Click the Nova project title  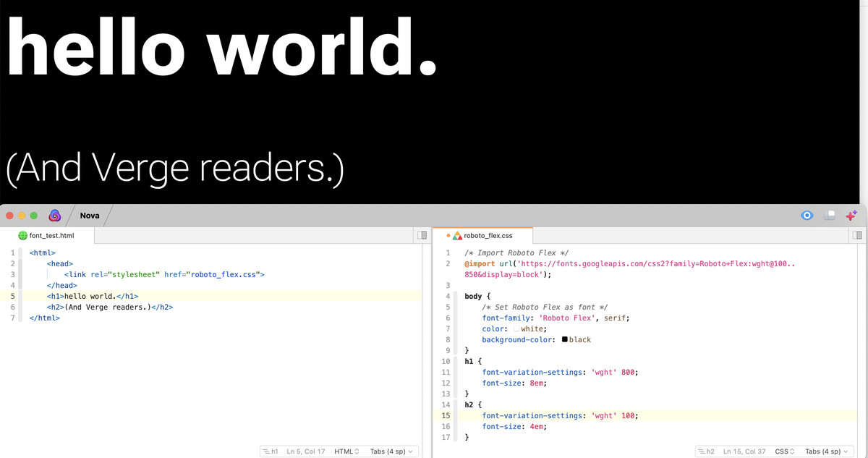[x=90, y=216]
